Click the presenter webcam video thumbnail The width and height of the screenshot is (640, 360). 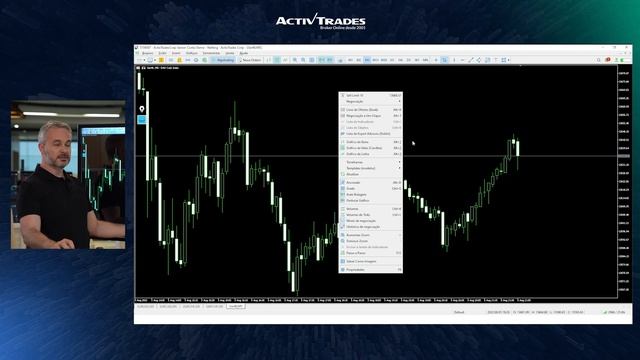click(x=68, y=175)
